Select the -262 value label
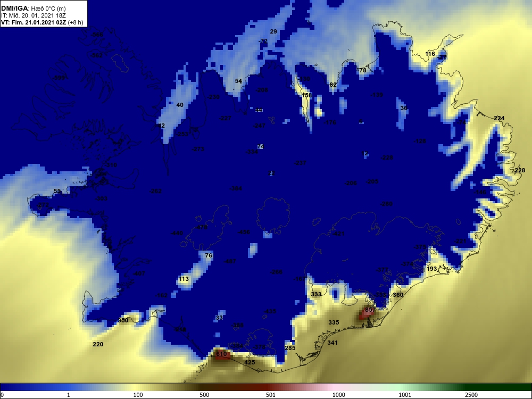The image size is (532, 399). click(x=155, y=191)
